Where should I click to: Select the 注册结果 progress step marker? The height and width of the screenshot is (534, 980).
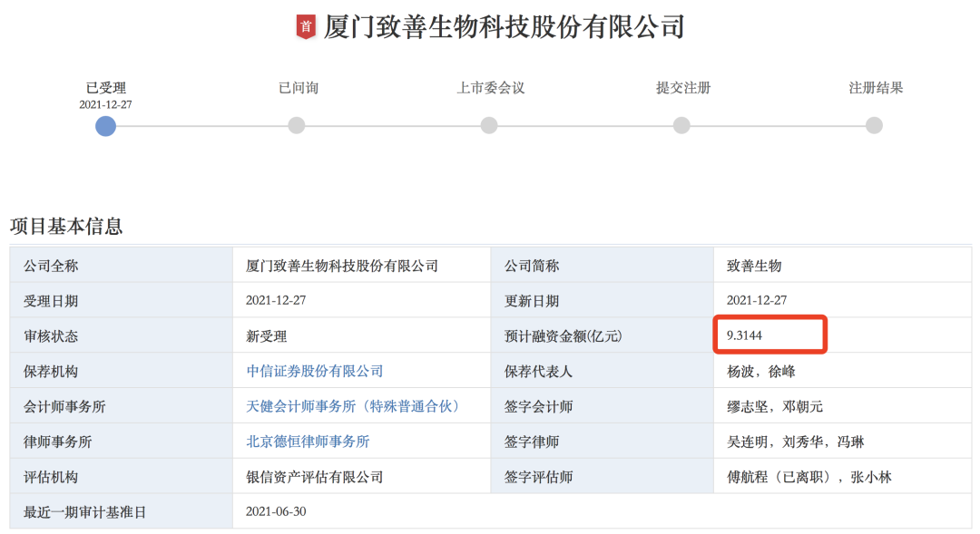pos(874,125)
